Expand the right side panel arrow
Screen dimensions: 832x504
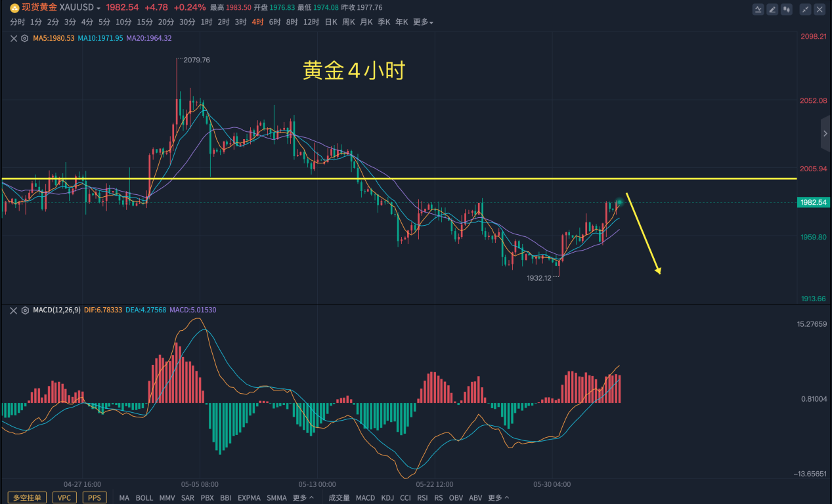pos(825,133)
